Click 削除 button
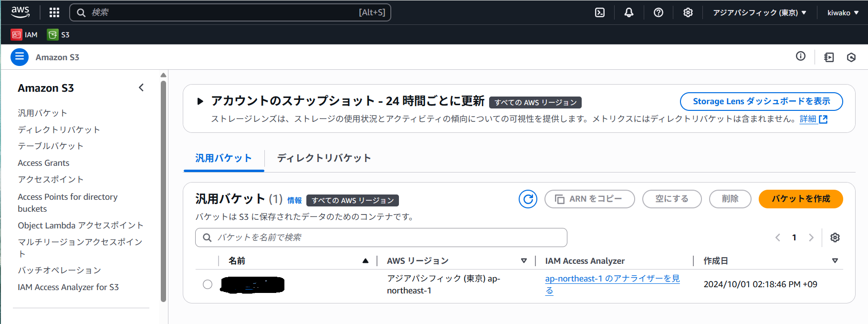Viewport: 868px width, 324px height. coord(730,199)
